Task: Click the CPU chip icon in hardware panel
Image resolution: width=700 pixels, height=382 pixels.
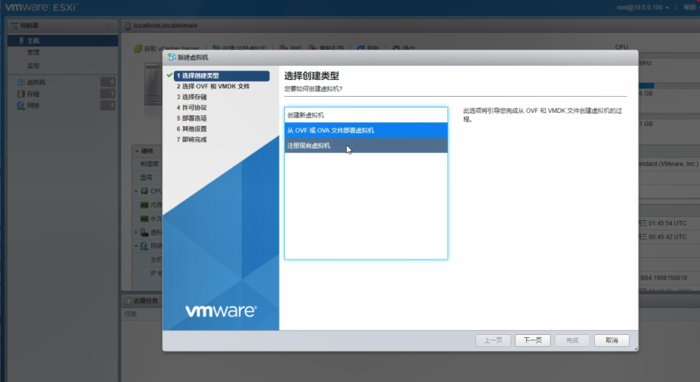Action: coord(145,191)
